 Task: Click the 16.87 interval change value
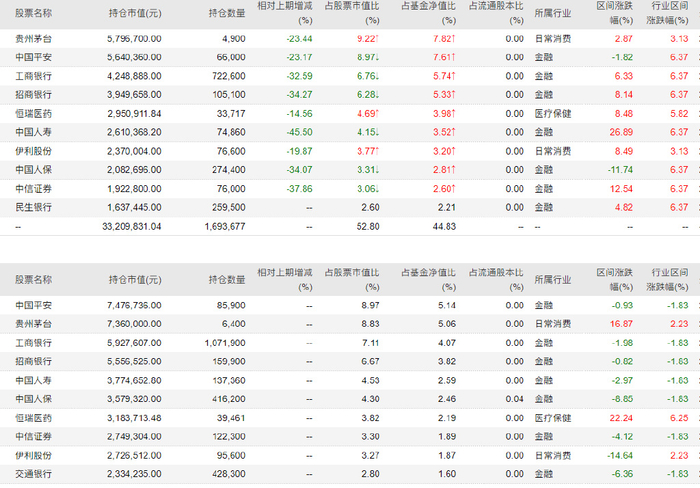coord(621,324)
